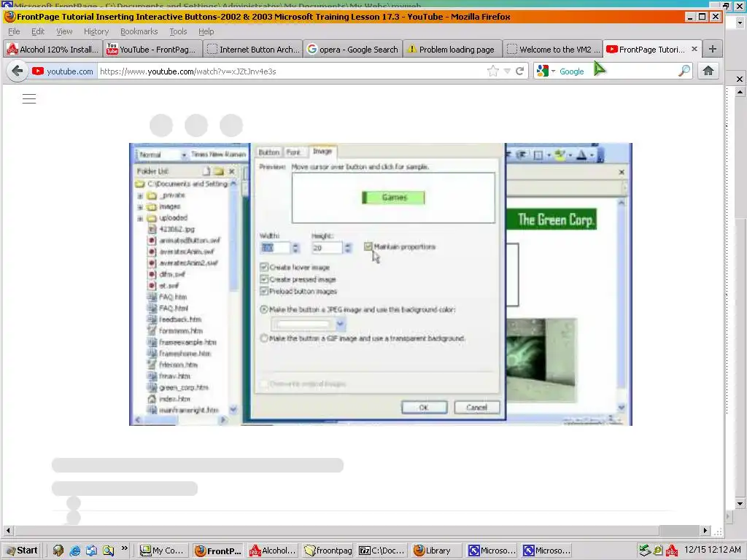Bookmark this page with the star icon
The width and height of the screenshot is (747, 560).
(x=493, y=71)
